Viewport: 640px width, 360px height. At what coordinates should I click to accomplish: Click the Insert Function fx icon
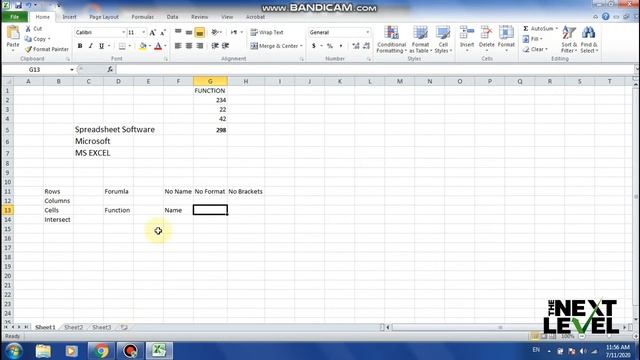coord(110,70)
